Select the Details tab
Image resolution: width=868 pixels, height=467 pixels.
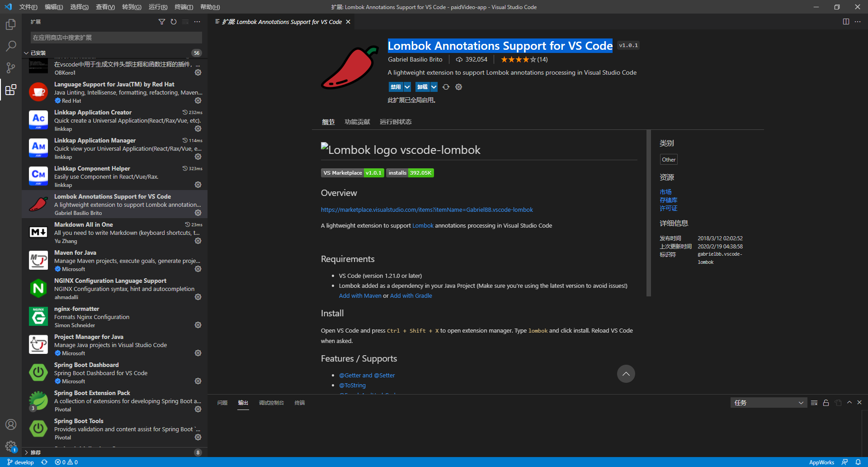pos(328,122)
